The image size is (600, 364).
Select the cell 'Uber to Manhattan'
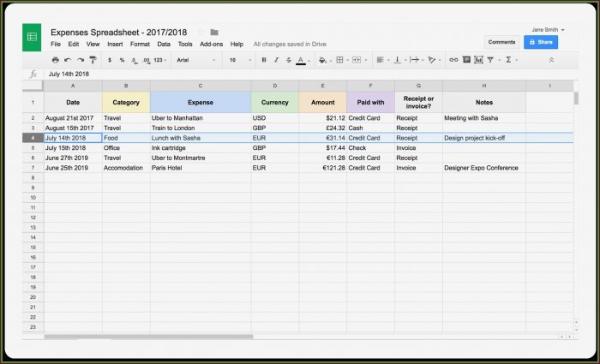pos(201,118)
